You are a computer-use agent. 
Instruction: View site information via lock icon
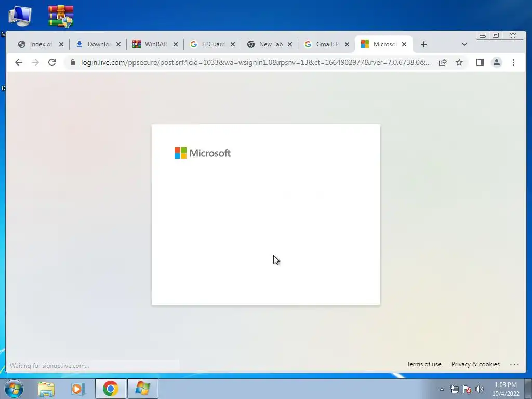[x=73, y=62]
